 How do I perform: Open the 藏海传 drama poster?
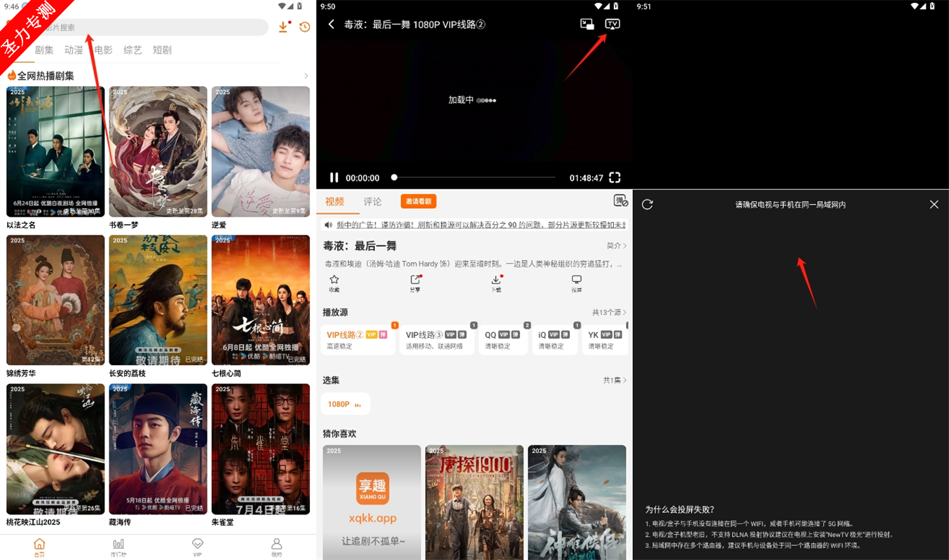[x=158, y=449]
